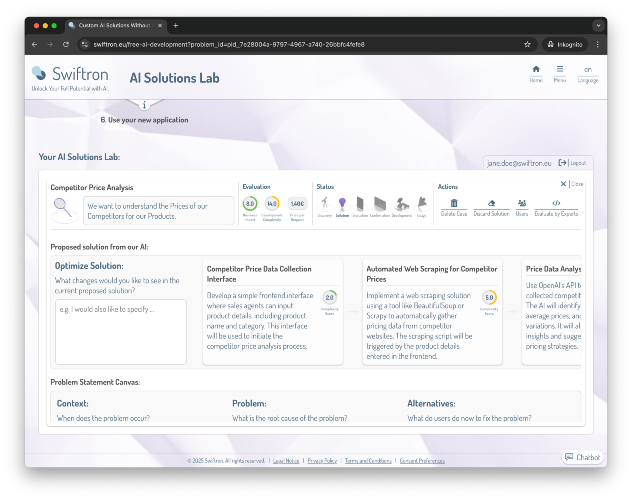Screen dimensions: 632x500
Task: Select the Solution status lightbulb icon
Action: click(342, 204)
